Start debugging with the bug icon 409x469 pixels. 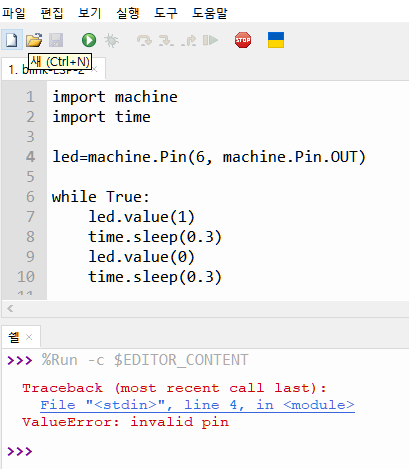click(111, 40)
